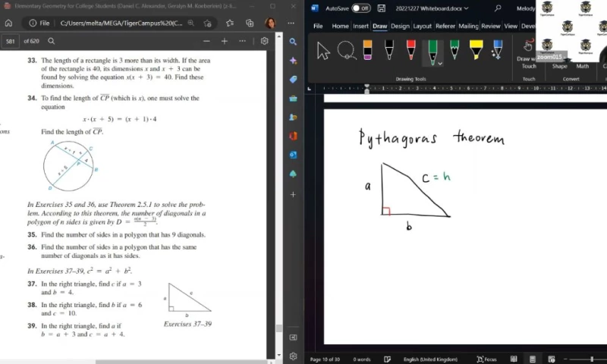
Task: Click the 0 words count
Action: point(362,359)
